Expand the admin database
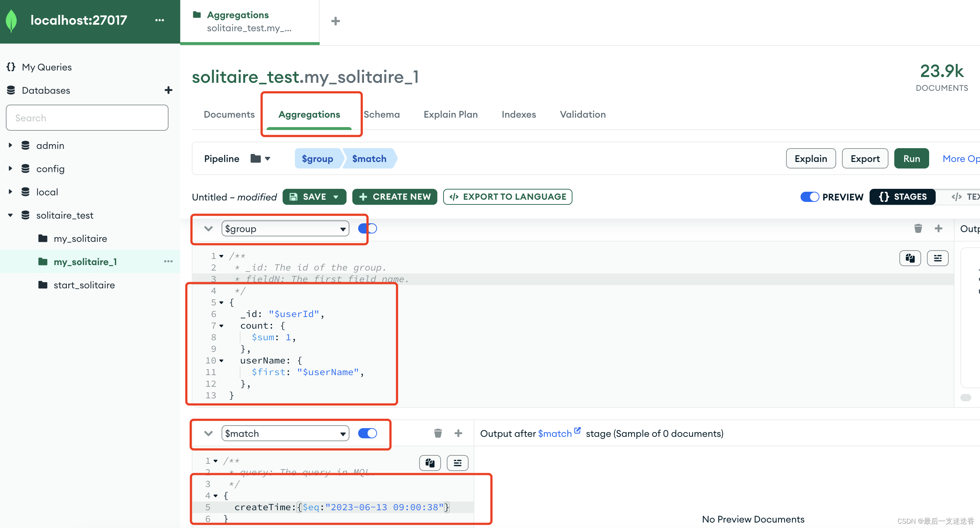 (10, 145)
